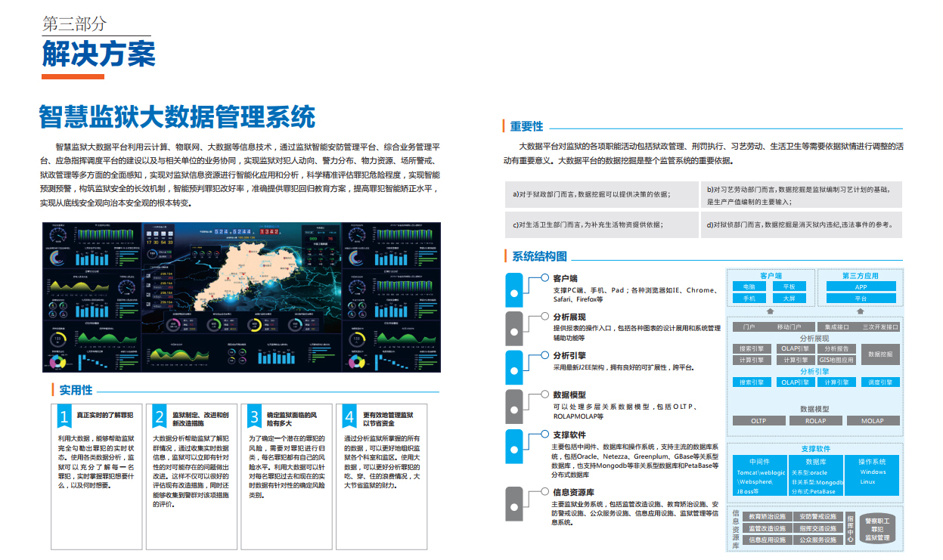Click the 教育矫治设施 block
The width and height of the screenshot is (943, 560).
[x=768, y=517]
